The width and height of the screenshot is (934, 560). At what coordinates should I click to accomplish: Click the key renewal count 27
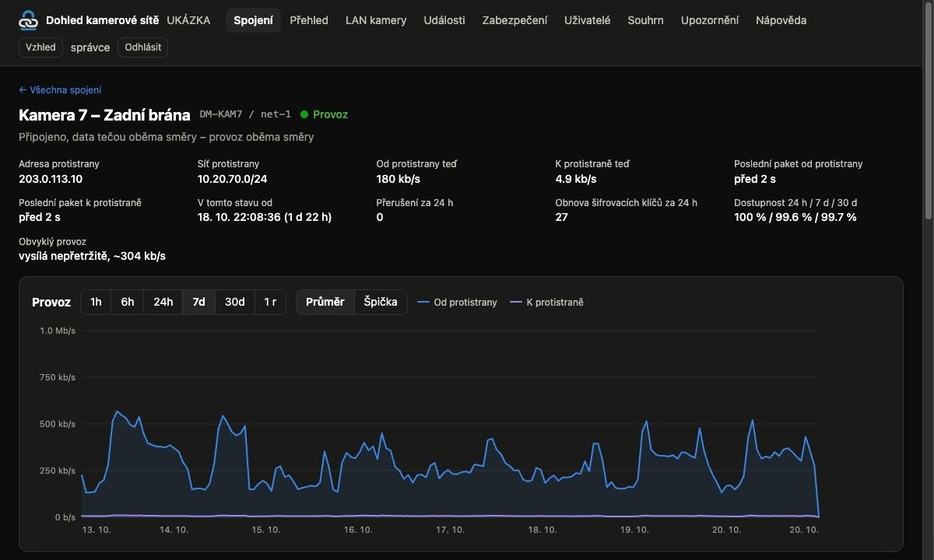click(x=561, y=217)
